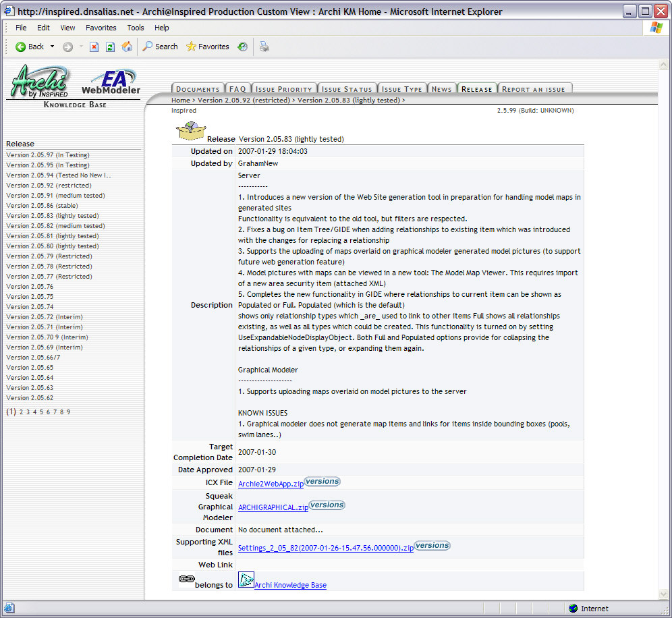Image resolution: width=672 pixels, height=618 pixels.
Task: Click the release package box icon
Action: click(x=190, y=131)
